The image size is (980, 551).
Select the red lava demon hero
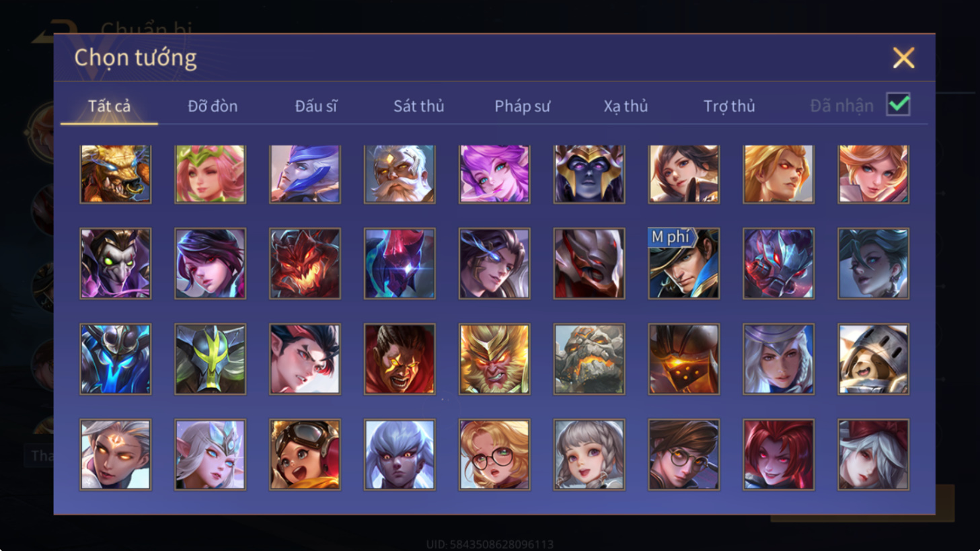305,263
